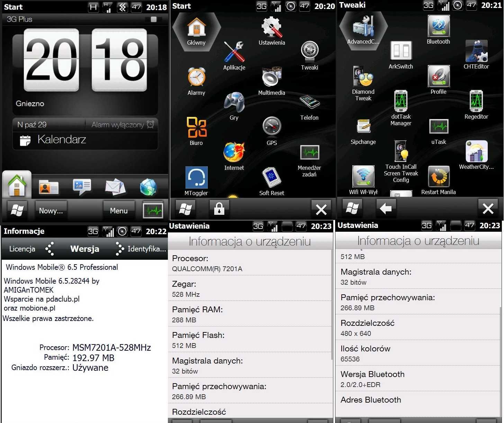Image resolution: width=504 pixels, height=423 pixels.
Task: Select the messages tab in slider
Action: pos(82,187)
